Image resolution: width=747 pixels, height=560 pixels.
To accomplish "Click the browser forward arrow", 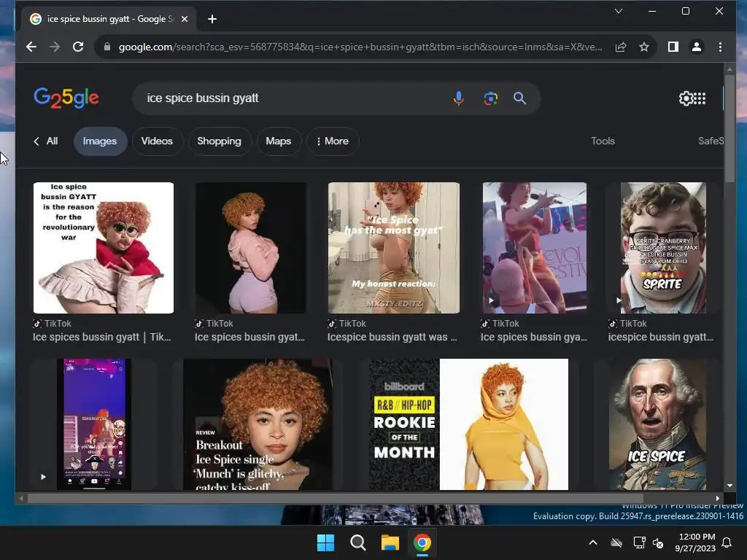I will [x=55, y=47].
